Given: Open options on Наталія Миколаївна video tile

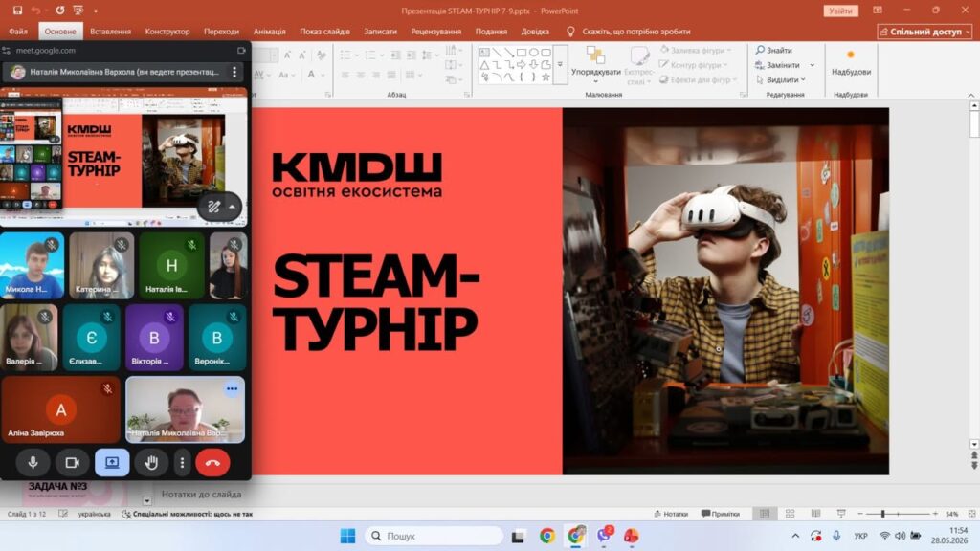Looking at the screenshot, I should tap(232, 388).
